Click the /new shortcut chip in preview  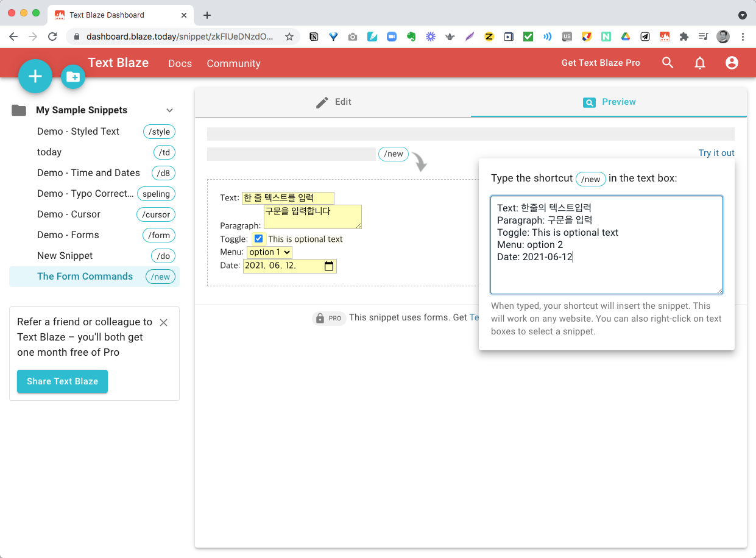point(394,154)
